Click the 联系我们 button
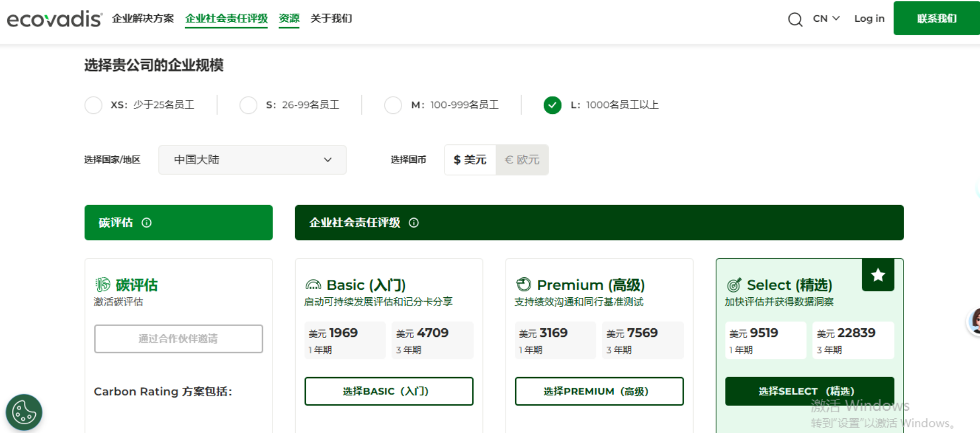 (937, 18)
